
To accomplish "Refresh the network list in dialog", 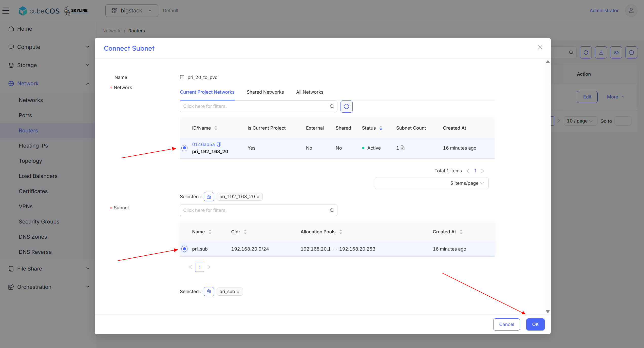I will (347, 106).
